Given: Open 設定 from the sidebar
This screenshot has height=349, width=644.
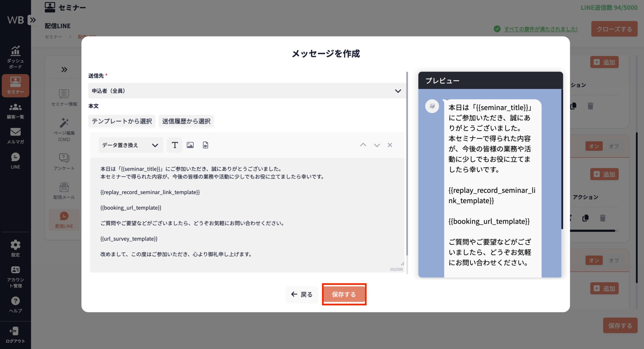Looking at the screenshot, I should [x=15, y=248].
